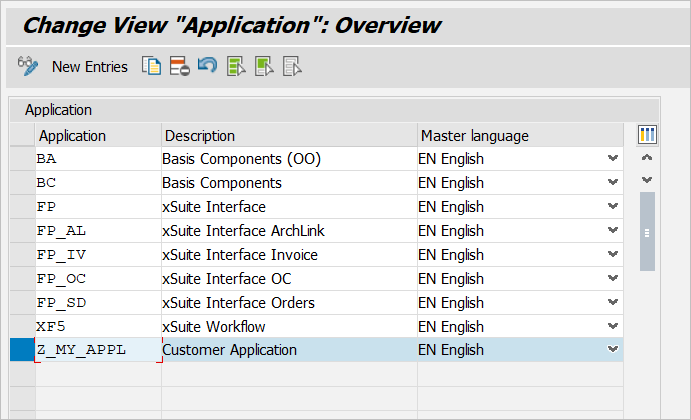Click the Copy As icon
Viewport: 691px width, 420px height.
151,67
